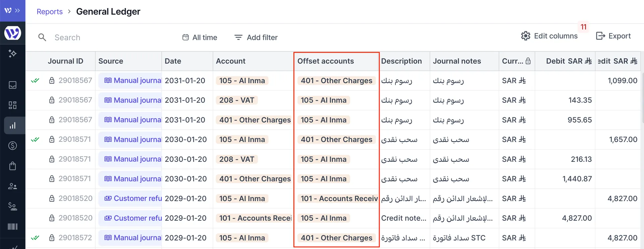Screen dimensions: 644x249
Task: Click double-check icon on 2031-01-20 Al Inma row
Action: tap(35, 80)
